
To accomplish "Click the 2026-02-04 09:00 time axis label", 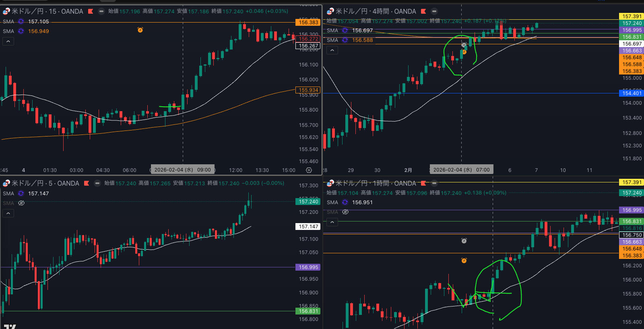I will tap(182, 170).
